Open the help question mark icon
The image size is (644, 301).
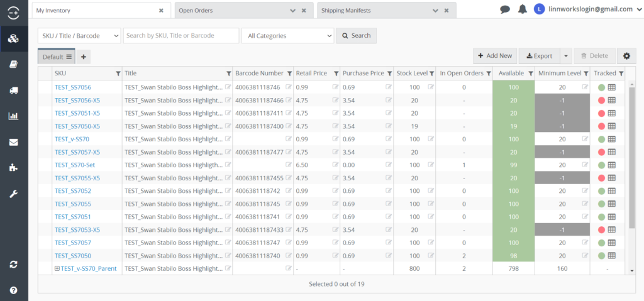click(14, 290)
